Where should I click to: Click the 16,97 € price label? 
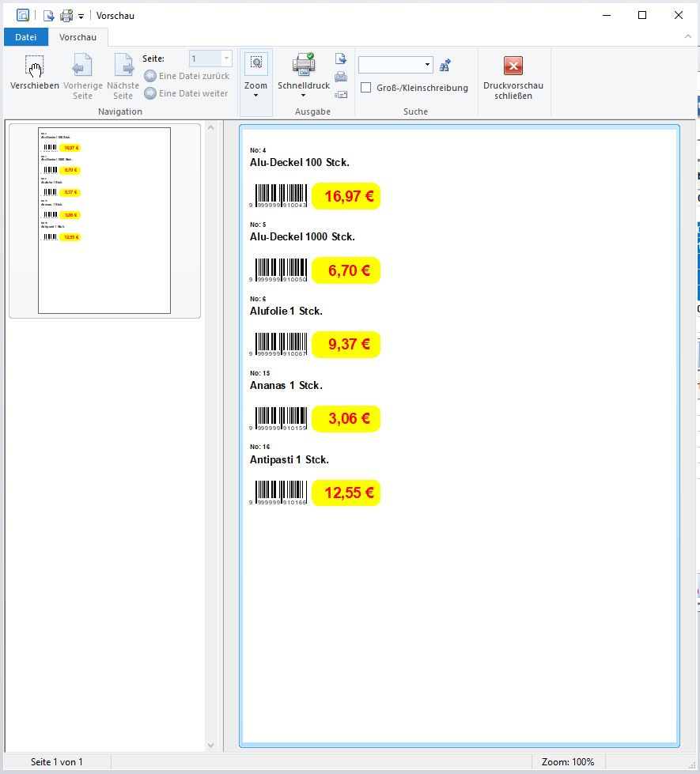[346, 196]
